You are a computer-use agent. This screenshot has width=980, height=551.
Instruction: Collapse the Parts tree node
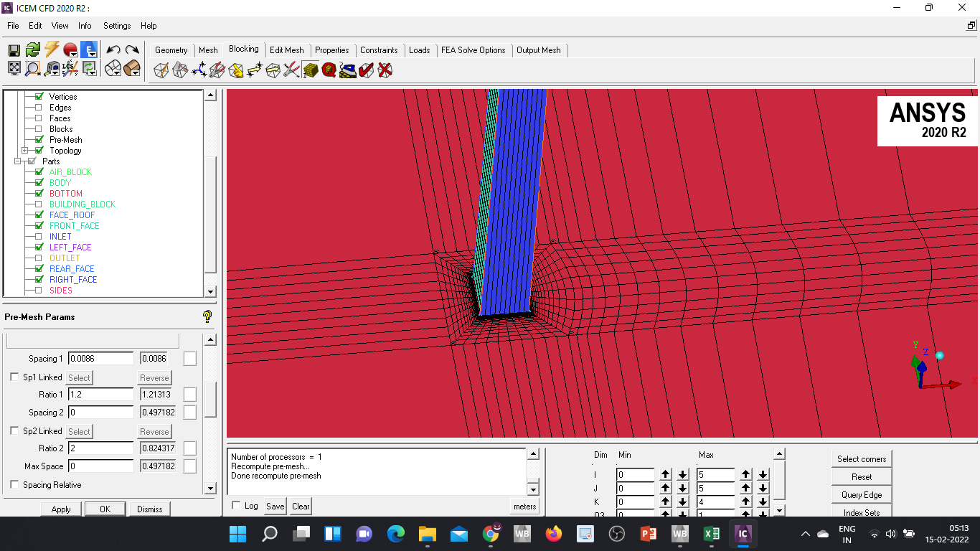18,161
